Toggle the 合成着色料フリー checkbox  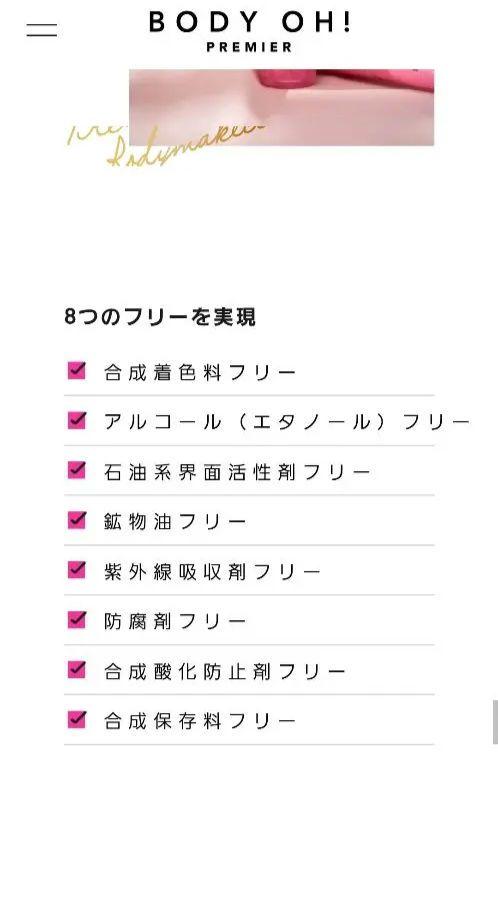(77, 370)
